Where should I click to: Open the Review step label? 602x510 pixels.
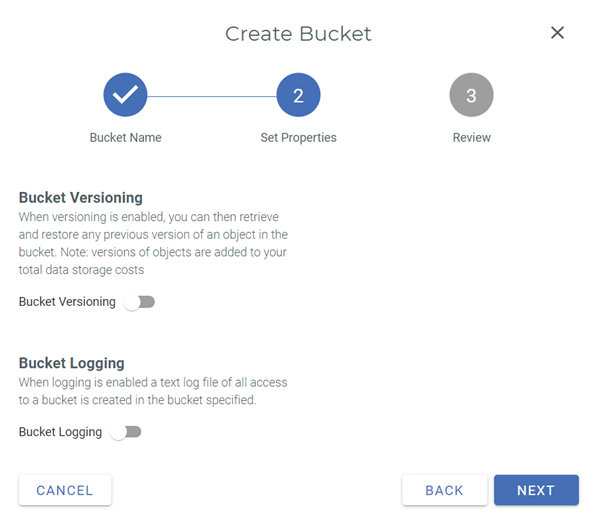click(x=471, y=137)
